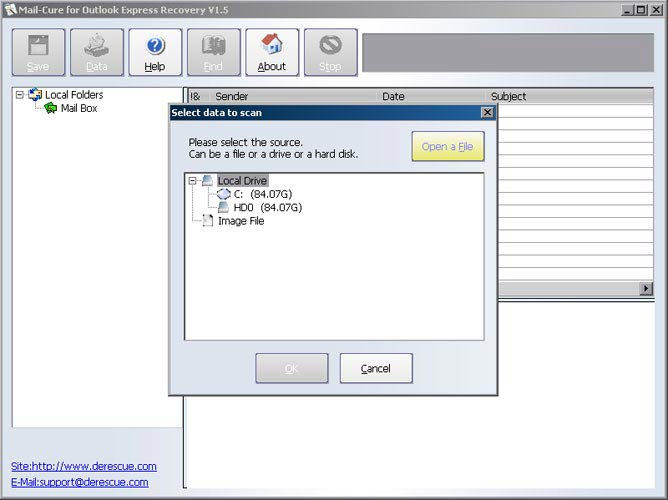Select the HD0 (84.07G) hard disk

tap(268, 207)
